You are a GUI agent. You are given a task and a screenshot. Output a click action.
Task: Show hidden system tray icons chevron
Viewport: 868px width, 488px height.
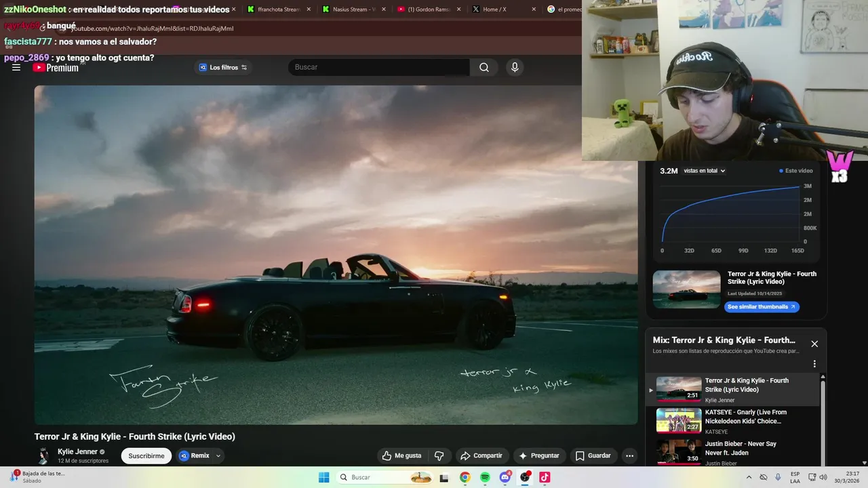tap(749, 477)
